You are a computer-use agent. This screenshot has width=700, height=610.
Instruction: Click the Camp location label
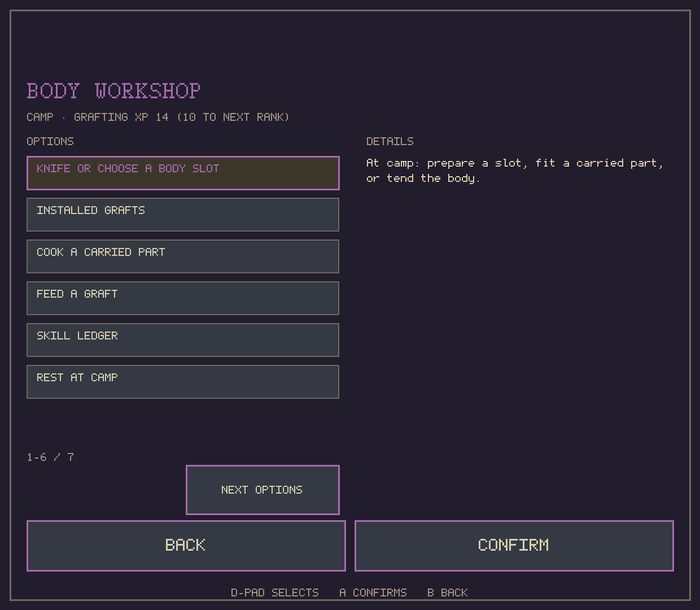(40, 117)
